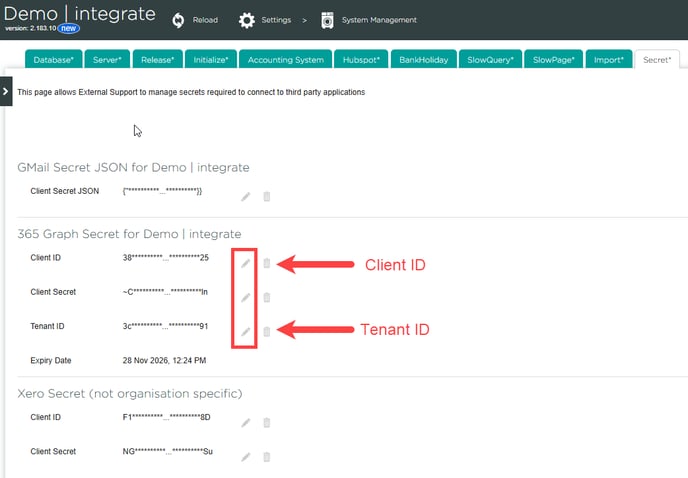Open Settings gear in top bar

click(x=247, y=20)
